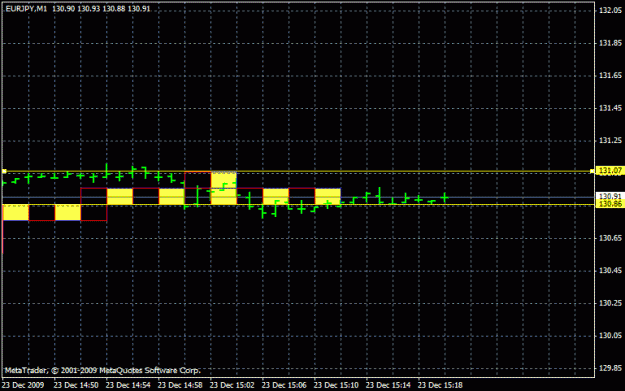Select the 130.05 price scale value
Viewport: 625px width, 391px height.
coord(610,336)
